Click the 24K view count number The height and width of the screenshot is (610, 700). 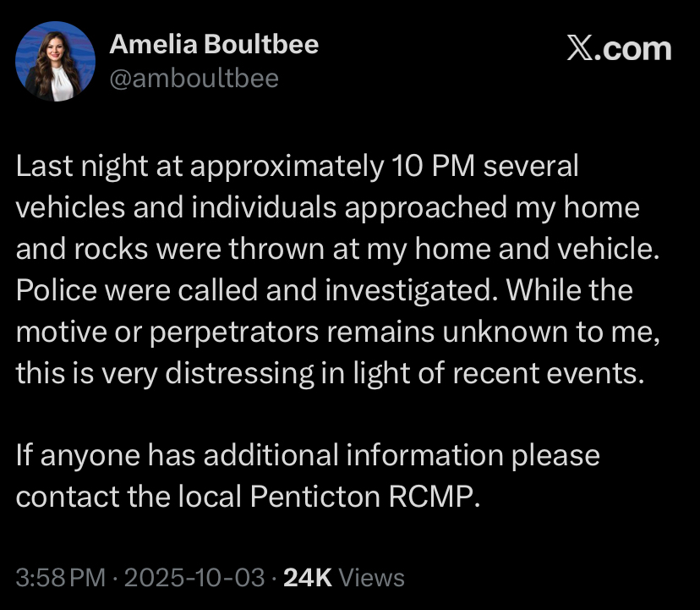click(307, 578)
